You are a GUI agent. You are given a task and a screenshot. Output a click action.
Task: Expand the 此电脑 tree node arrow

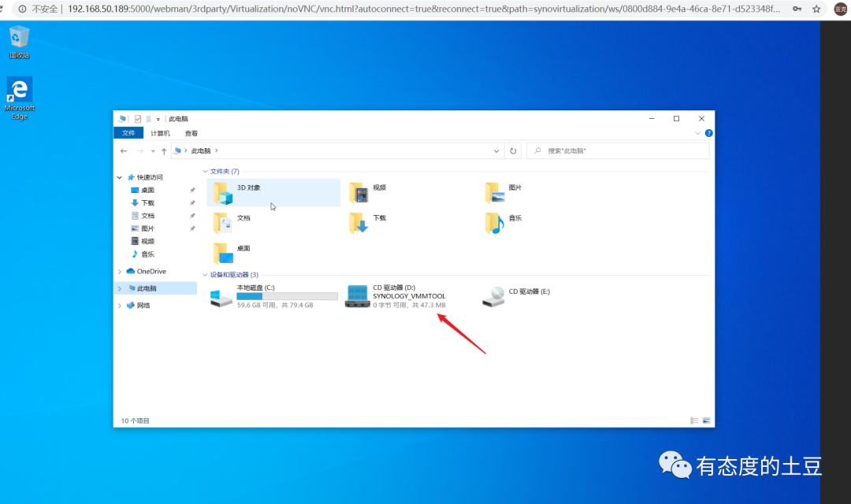tap(120, 289)
